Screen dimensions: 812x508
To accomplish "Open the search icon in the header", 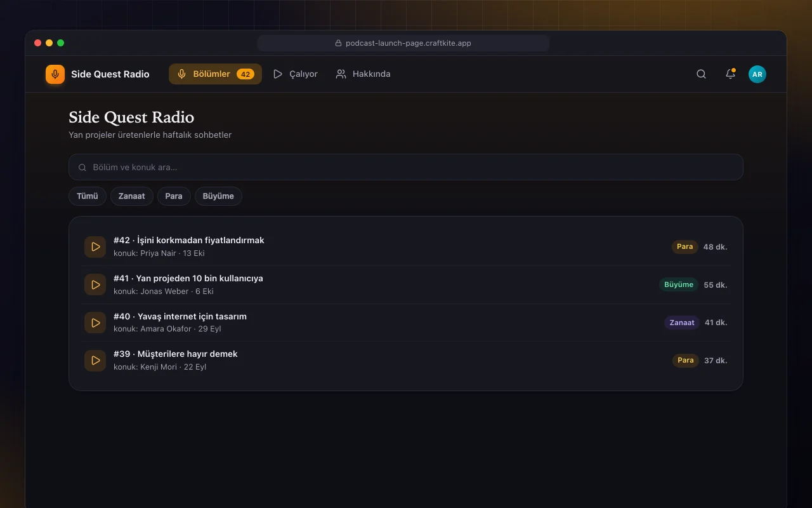I will 701,74.
